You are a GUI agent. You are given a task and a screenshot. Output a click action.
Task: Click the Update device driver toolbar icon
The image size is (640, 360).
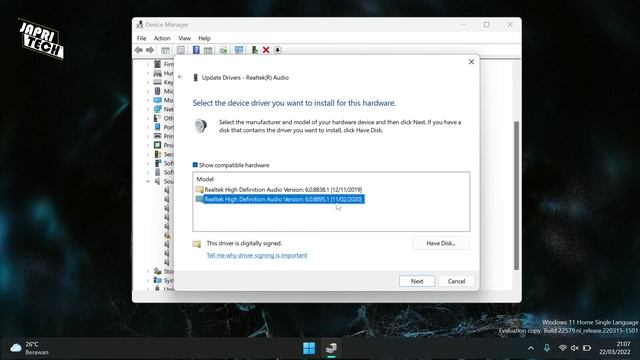[x=223, y=50]
